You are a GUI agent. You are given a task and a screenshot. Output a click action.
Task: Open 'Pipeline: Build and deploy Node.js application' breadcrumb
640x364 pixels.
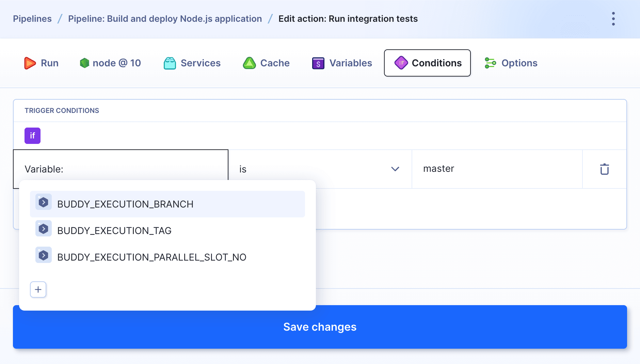pyautogui.click(x=165, y=19)
